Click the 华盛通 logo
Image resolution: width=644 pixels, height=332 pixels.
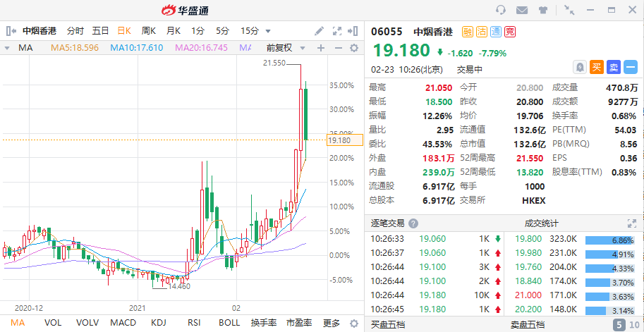[x=185, y=11]
